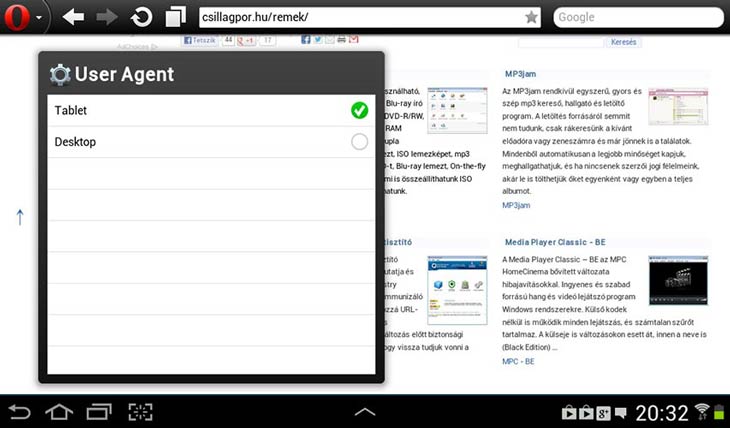730x428 pixels.
Task: Open the second Play Store notification icon
Action: pos(586,413)
